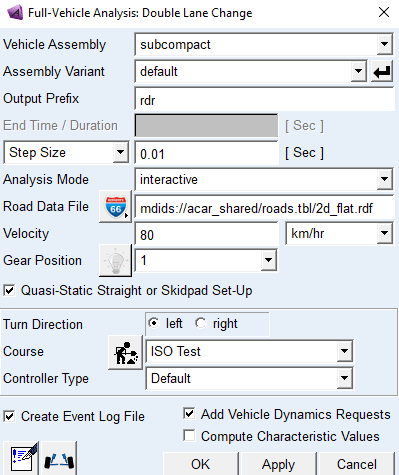Click the Adams logo in title bar
399x475 pixels.
click(15, 13)
